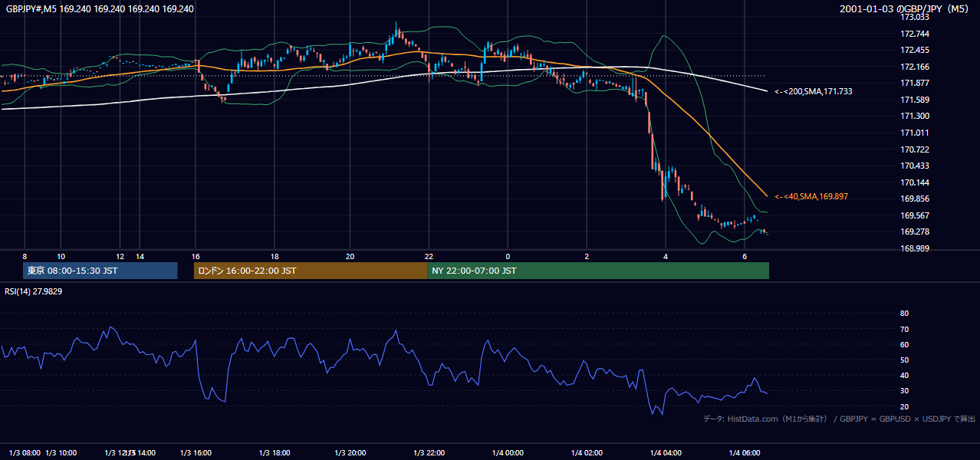Click the 1/4 02:00 date label at bottom
The image size is (980, 460).
coord(587,453)
